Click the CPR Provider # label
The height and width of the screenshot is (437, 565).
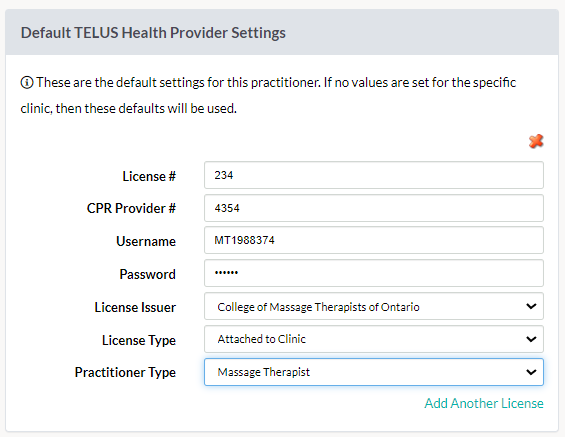(131, 208)
